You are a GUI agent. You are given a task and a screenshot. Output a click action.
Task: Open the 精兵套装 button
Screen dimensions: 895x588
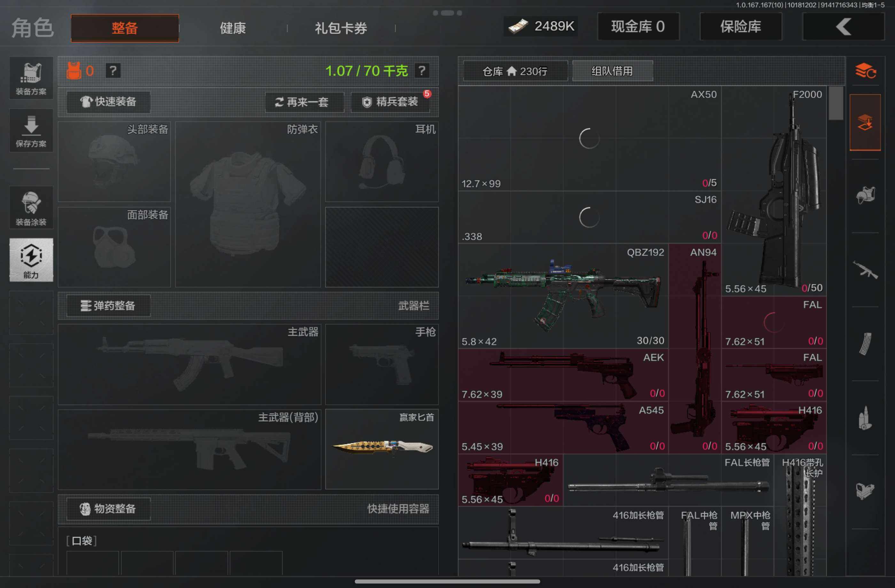pos(390,102)
